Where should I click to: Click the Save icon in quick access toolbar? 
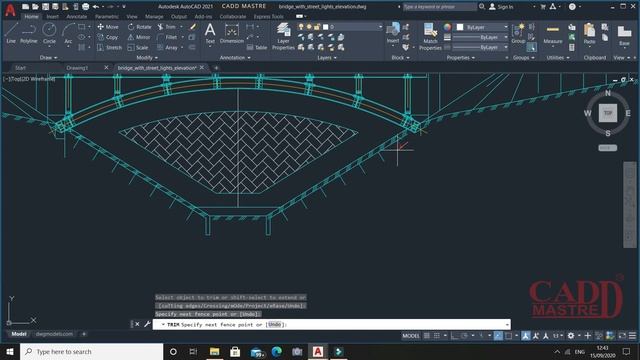[x=45, y=7]
